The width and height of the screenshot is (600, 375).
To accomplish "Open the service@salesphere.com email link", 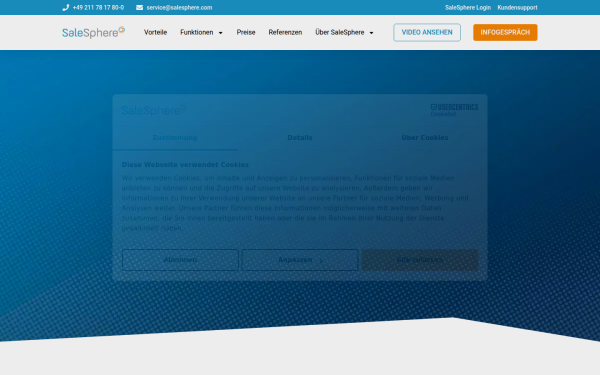I will [x=179, y=8].
